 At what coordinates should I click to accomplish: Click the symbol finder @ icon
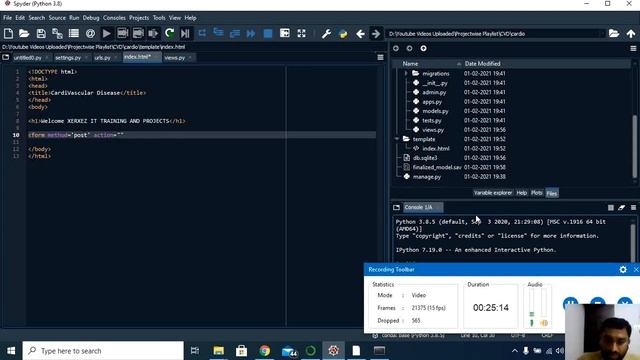coord(90,33)
